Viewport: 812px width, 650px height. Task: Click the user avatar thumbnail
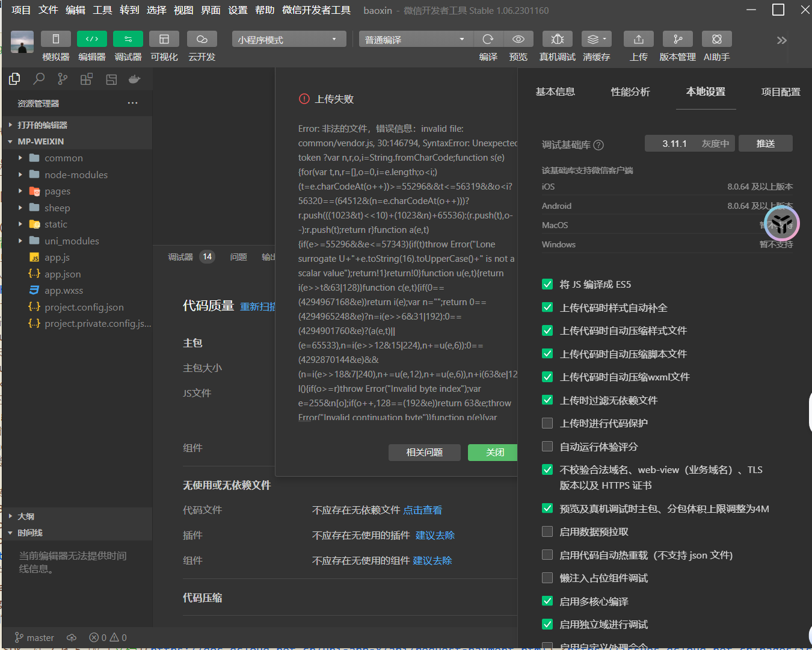click(x=22, y=42)
